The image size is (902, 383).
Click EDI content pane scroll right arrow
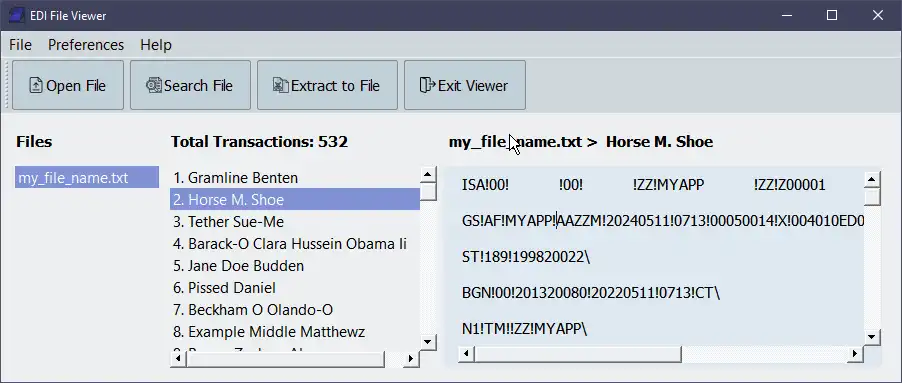pos(855,354)
